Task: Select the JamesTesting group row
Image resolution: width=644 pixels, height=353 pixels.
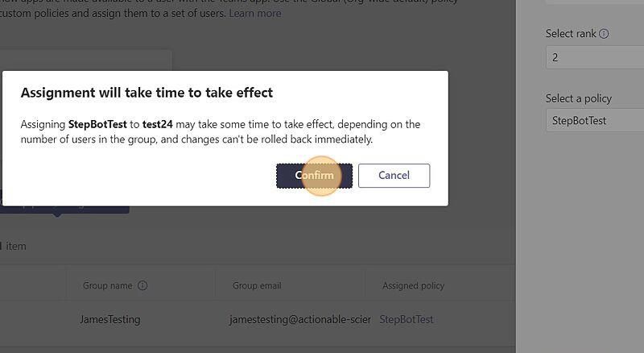Action: 258,319
